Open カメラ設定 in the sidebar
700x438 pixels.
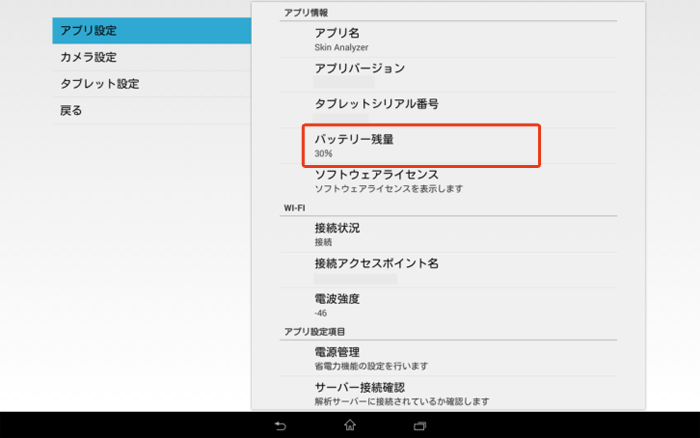150,58
